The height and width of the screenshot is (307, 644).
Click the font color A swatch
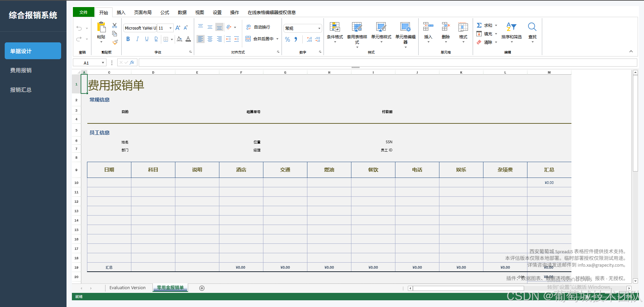pyautogui.click(x=188, y=39)
